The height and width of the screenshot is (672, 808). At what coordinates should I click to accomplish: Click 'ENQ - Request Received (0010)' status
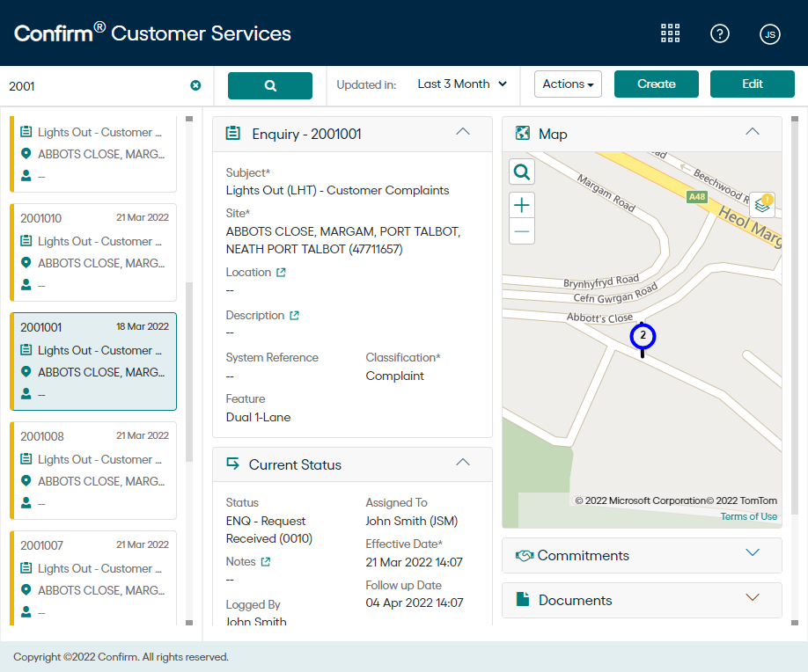(x=269, y=530)
